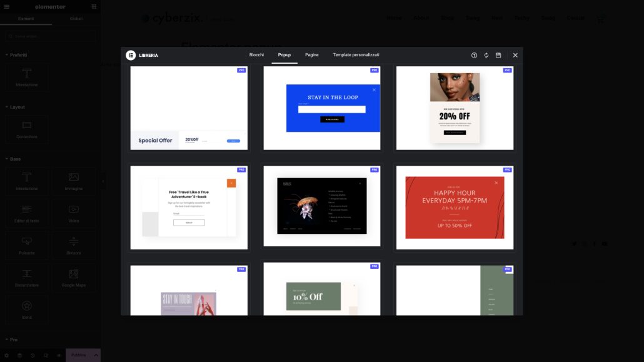
Task: Click the Pubblica button
Action: tap(79, 354)
